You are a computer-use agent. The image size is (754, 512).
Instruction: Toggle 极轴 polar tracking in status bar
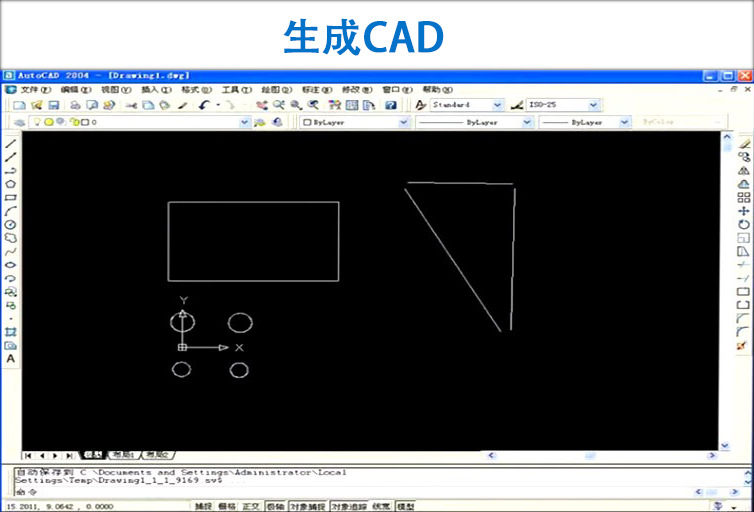point(275,506)
